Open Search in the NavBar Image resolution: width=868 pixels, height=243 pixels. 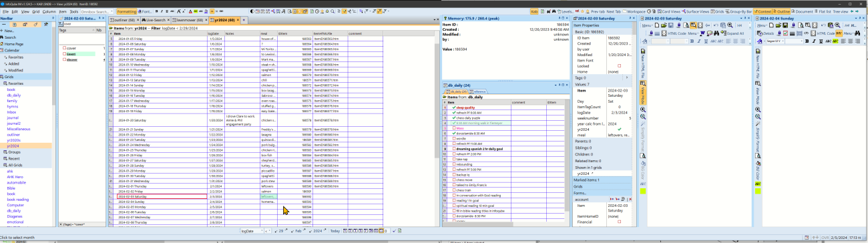click(x=9, y=37)
